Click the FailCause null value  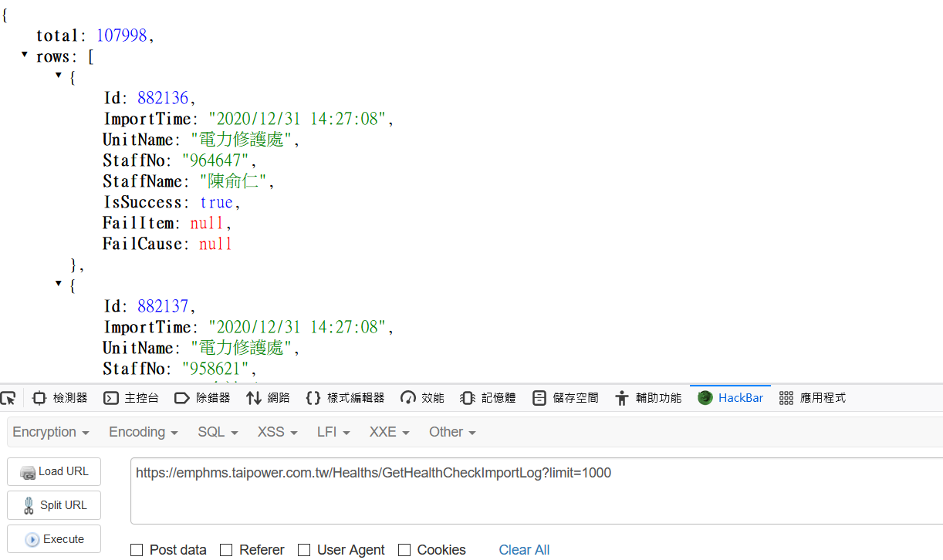(x=216, y=244)
